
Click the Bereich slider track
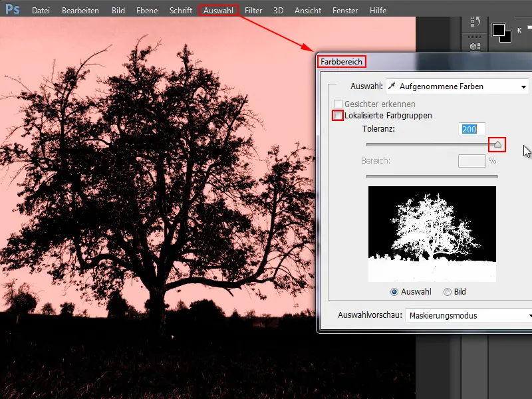(x=432, y=176)
